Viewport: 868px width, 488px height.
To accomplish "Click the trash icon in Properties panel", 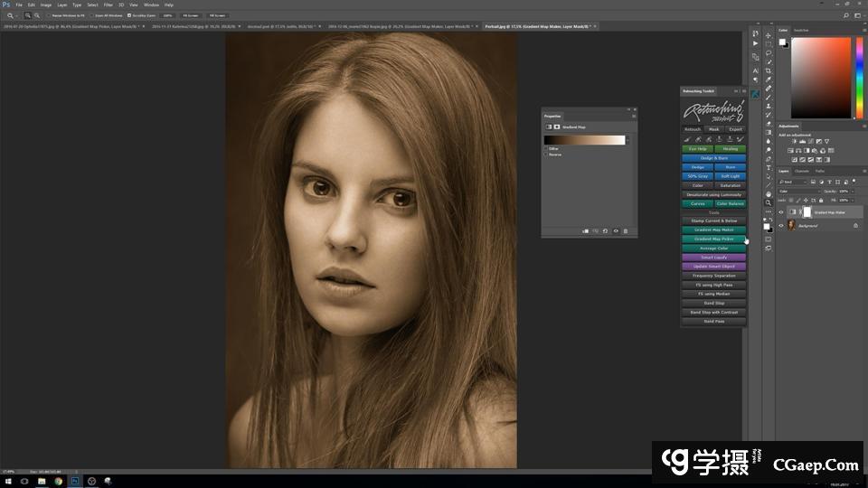I will click(625, 231).
